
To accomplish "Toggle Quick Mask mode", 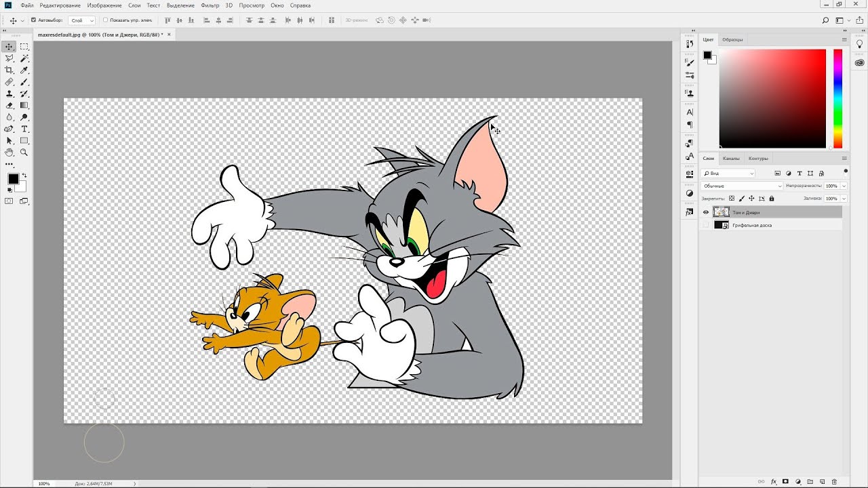I will pos(9,201).
